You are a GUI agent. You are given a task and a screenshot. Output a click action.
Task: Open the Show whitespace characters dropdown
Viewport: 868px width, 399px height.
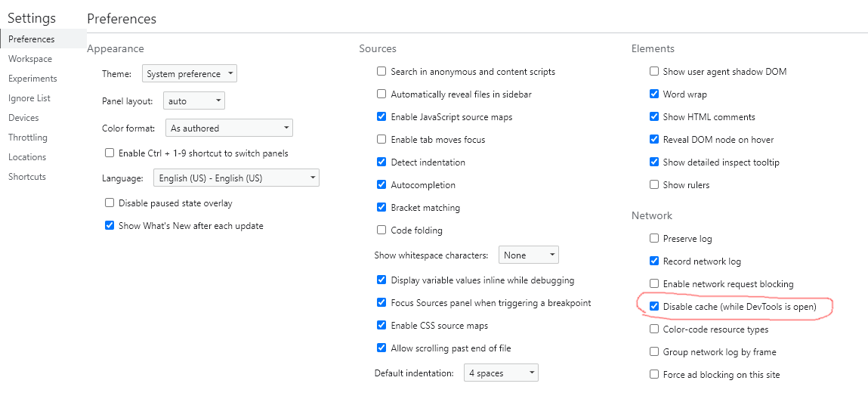point(529,255)
